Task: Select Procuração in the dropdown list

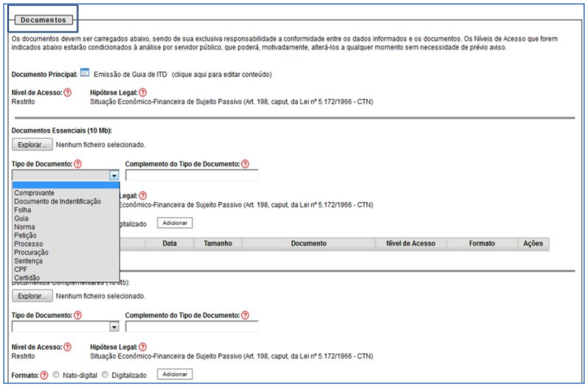Action: [33, 252]
